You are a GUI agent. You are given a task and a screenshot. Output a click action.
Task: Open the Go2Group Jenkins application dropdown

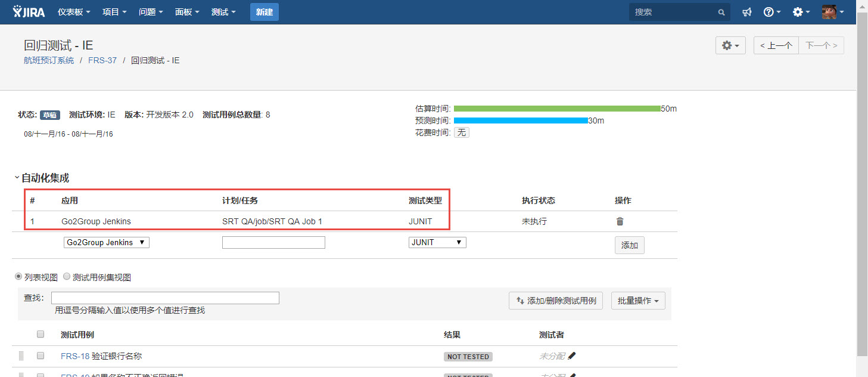(x=107, y=242)
